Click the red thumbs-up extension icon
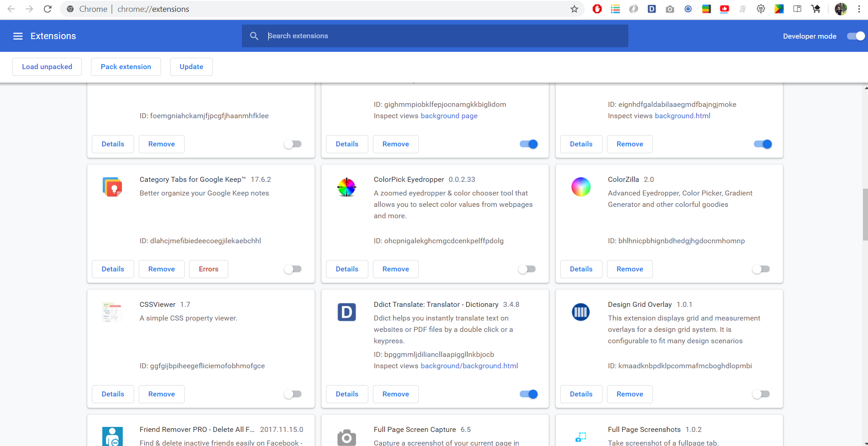This screenshot has width=868, height=446. 724,9
